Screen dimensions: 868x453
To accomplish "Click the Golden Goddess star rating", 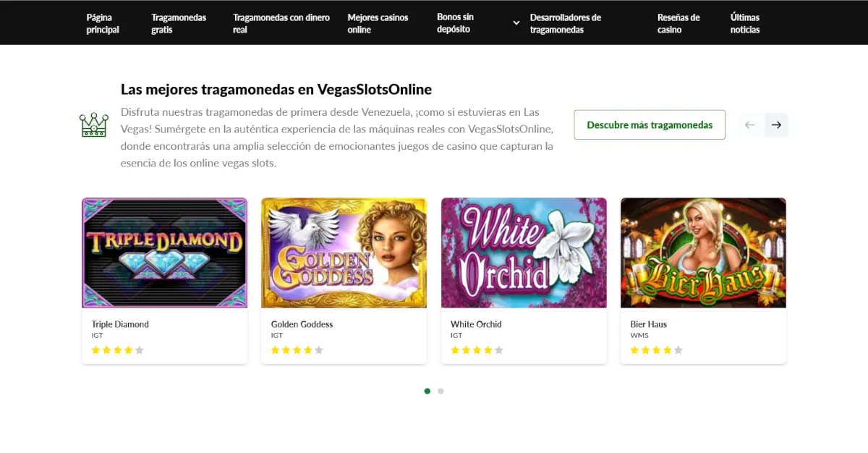I will (x=297, y=350).
